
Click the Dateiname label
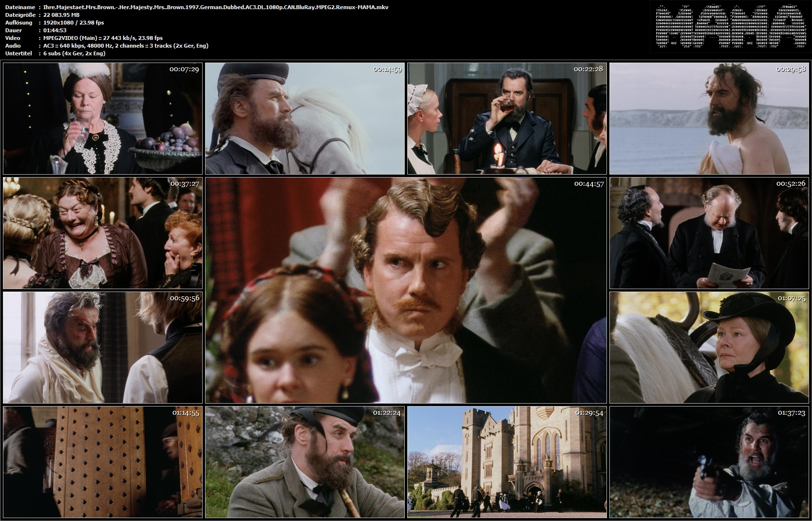(20, 7)
